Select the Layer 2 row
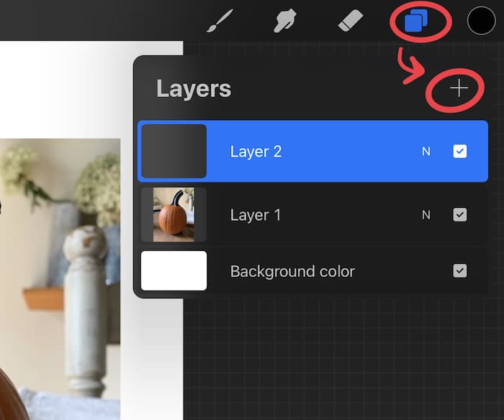504x420 pixels. tap(312, 151)
